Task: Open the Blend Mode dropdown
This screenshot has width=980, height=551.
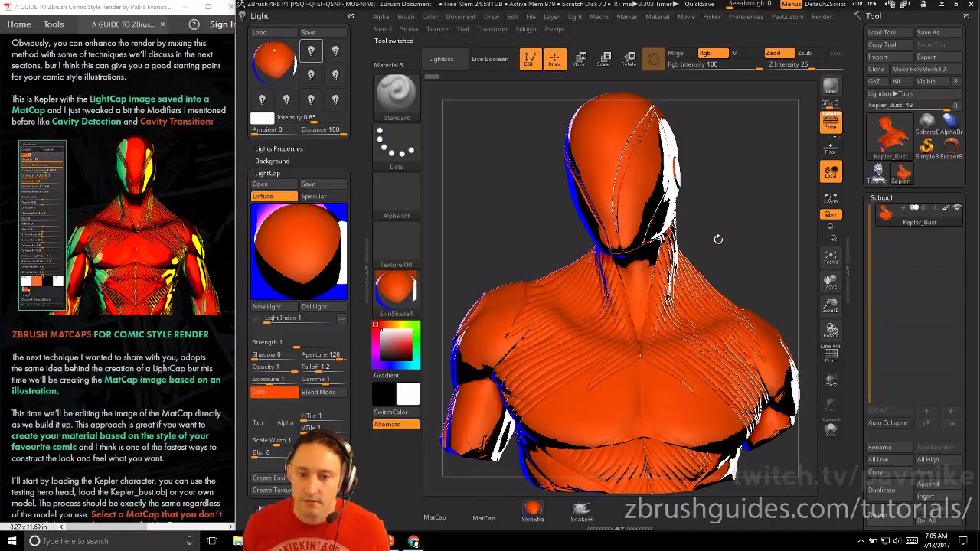Action: tap(323, 392)
